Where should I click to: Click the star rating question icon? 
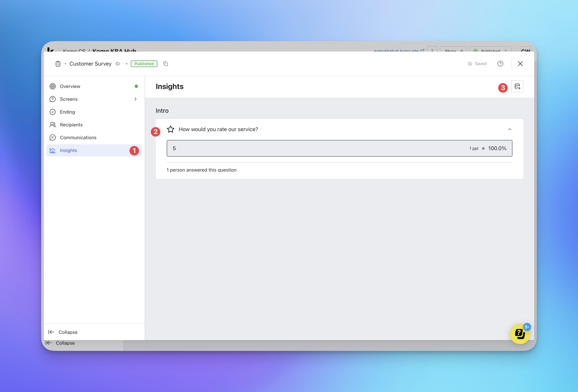point(171,129)
